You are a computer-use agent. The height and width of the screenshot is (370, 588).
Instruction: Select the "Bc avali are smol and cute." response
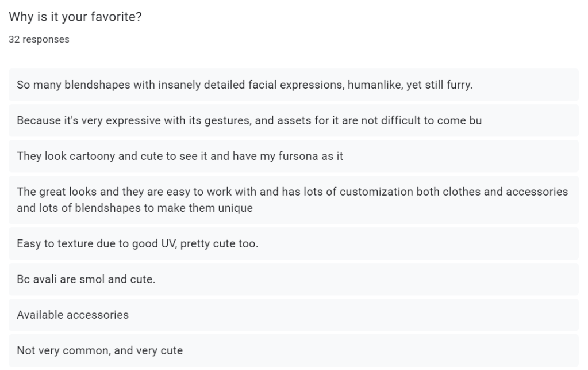[x=86, y=280]
